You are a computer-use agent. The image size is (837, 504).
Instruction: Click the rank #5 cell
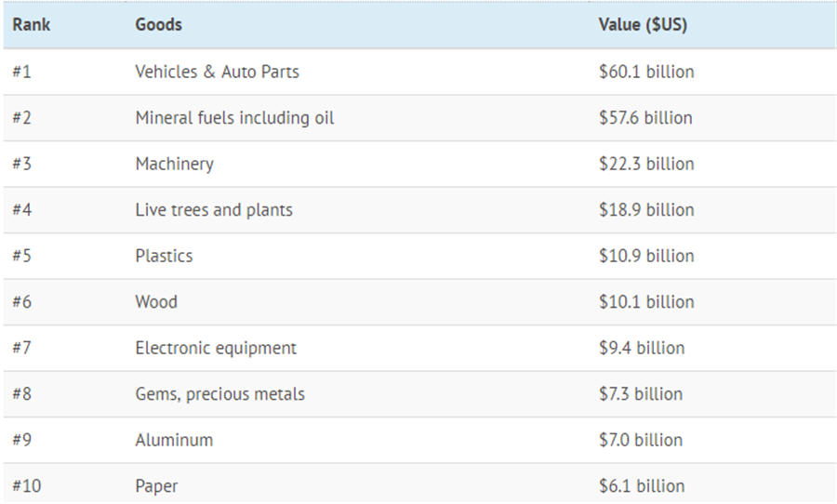[22, 256]
